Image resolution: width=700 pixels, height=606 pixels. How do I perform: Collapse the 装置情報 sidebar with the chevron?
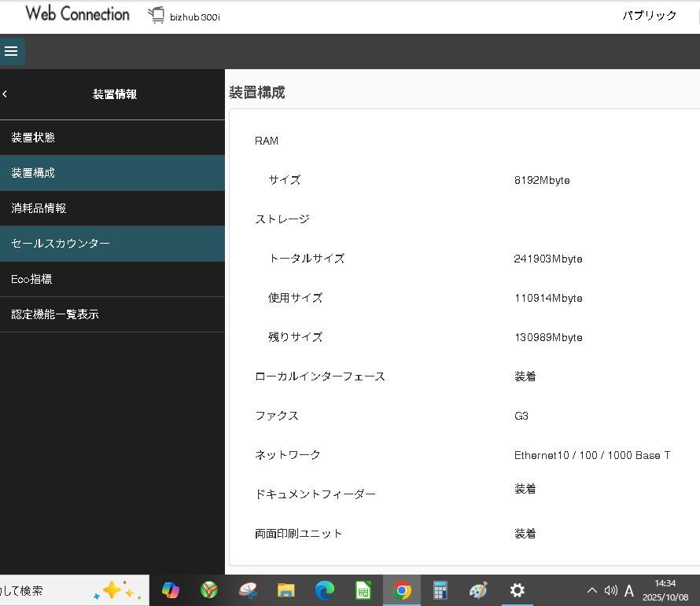click(6, 94)
